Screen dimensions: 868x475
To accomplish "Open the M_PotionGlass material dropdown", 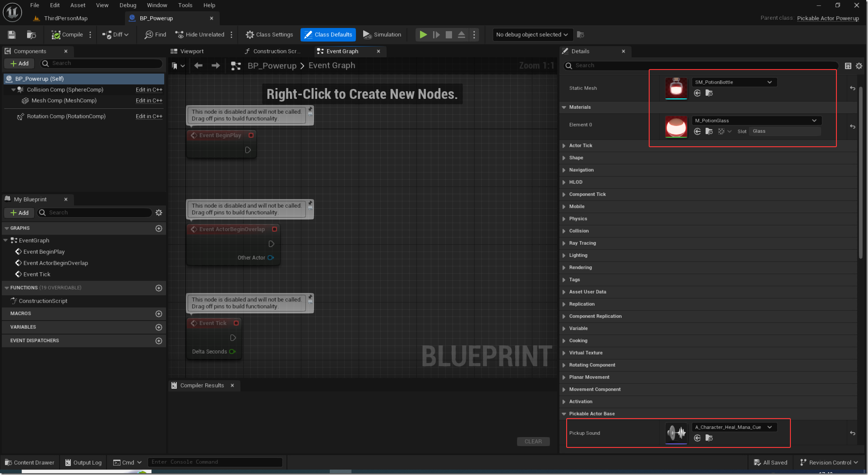I will (757, 121).
